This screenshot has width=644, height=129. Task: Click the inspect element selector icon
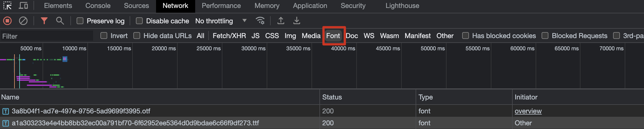tap(7, 6)
